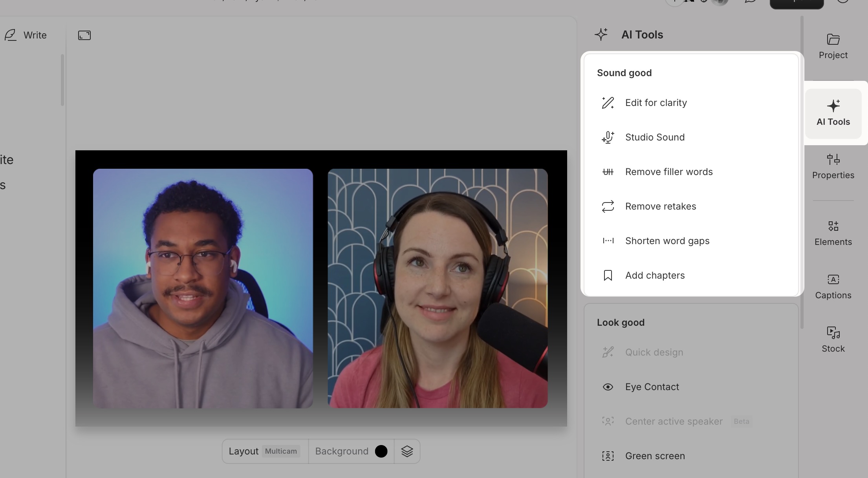Image resolution: width=868 pixels, height=478 pixels.
Task: Choose Edit for clarity
Action: point(656,102)
